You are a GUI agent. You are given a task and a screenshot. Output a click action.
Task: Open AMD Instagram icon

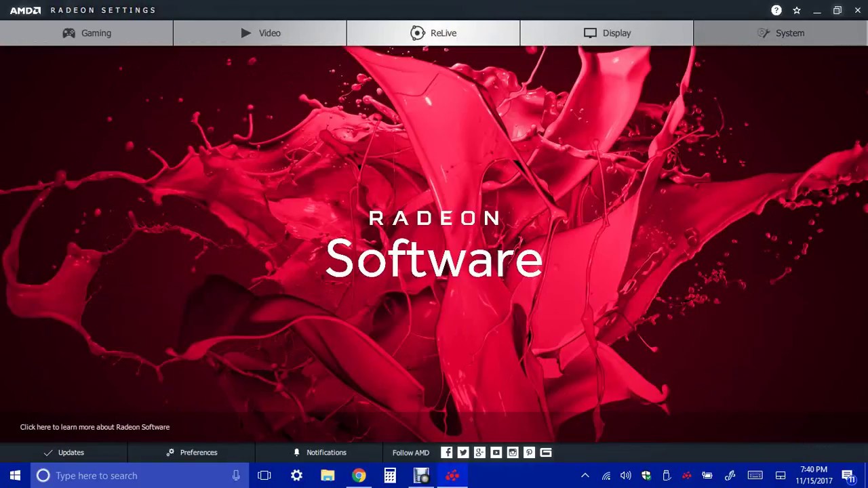point(513,452)
